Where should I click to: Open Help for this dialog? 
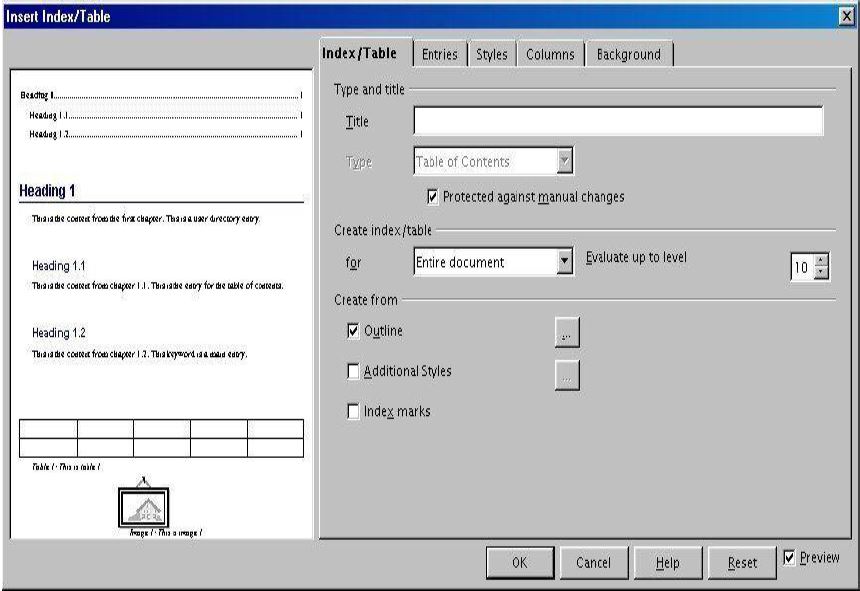(x=667, y=562)
